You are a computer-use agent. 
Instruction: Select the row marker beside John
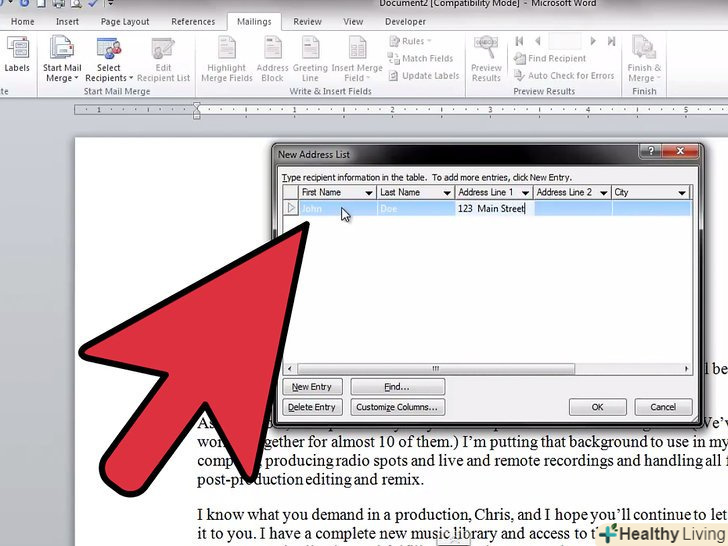click(x=291, y=208)
